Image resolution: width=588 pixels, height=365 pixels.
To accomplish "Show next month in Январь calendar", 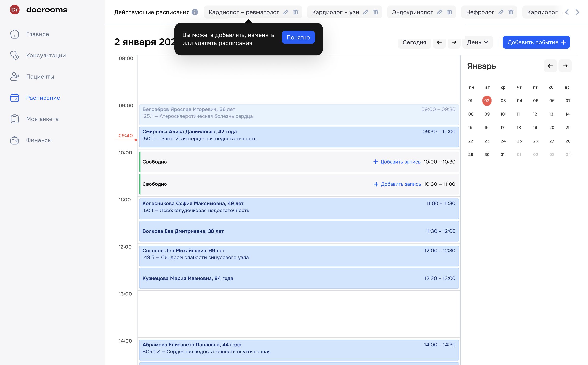I will pyautogui.click(x=565, y=66).
